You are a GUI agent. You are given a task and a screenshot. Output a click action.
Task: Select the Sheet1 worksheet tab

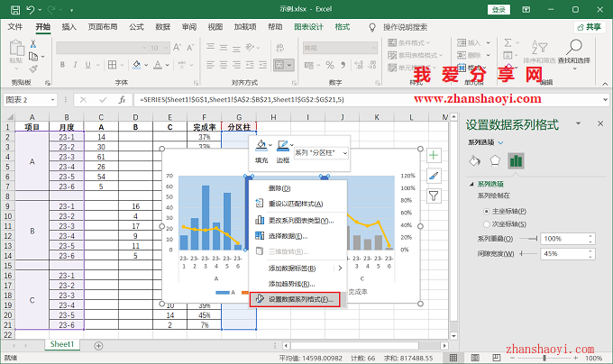coord(62,344)
